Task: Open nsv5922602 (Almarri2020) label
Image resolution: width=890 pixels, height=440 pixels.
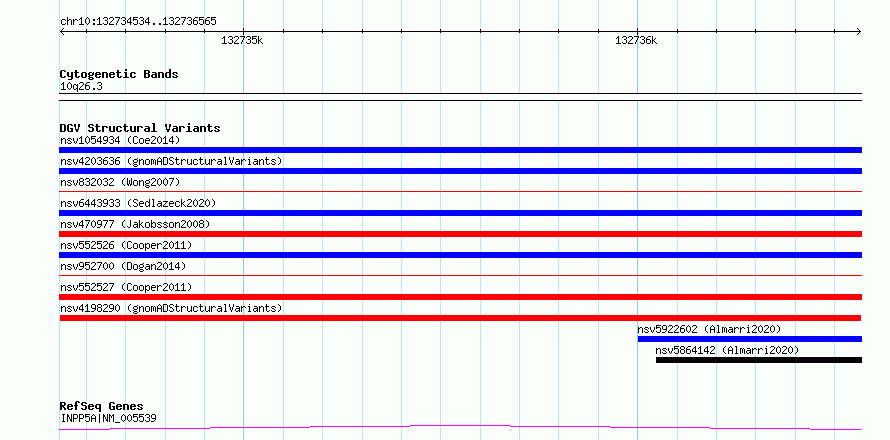Action: pos(709,329)
